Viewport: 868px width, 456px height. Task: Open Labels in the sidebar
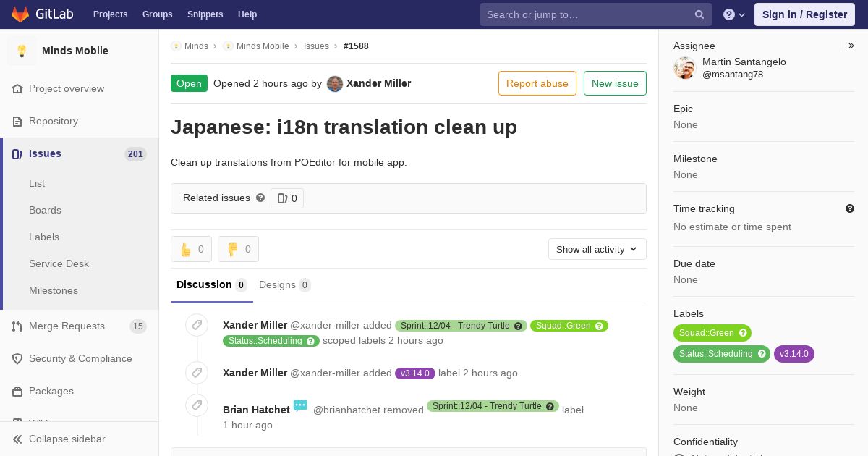pos(44,237)
